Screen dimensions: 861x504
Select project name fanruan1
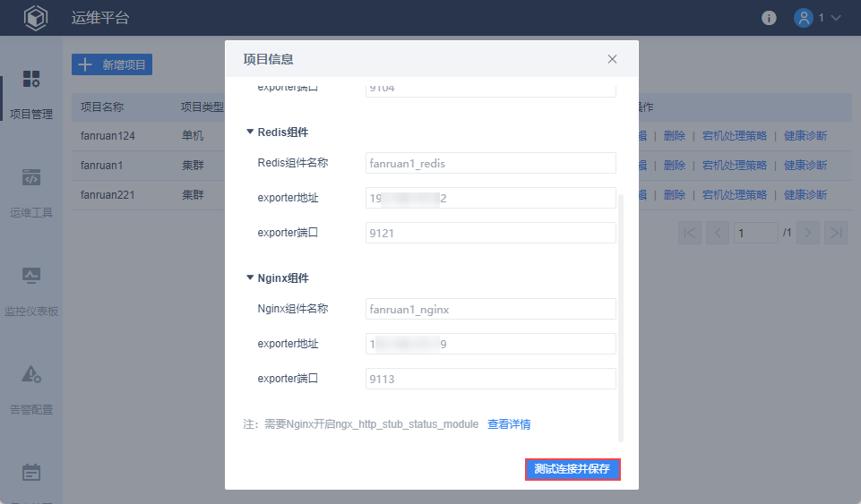click(x=101, y=166)
